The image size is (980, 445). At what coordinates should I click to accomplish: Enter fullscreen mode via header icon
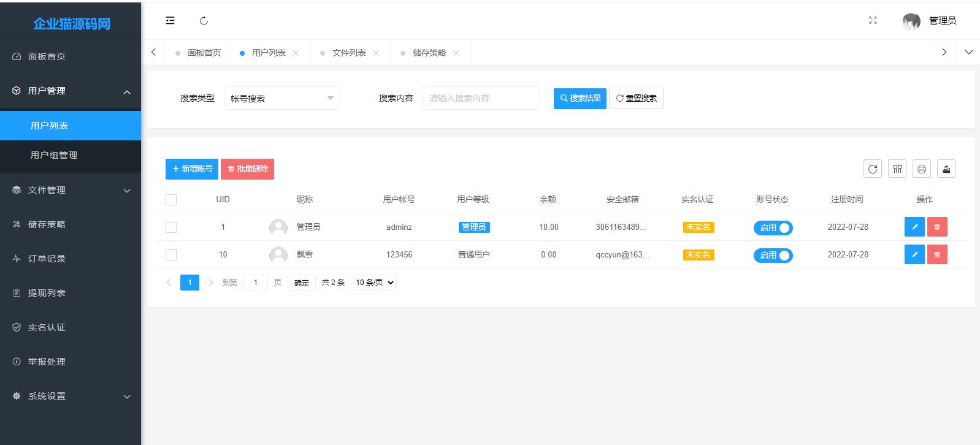coord(873,21)
